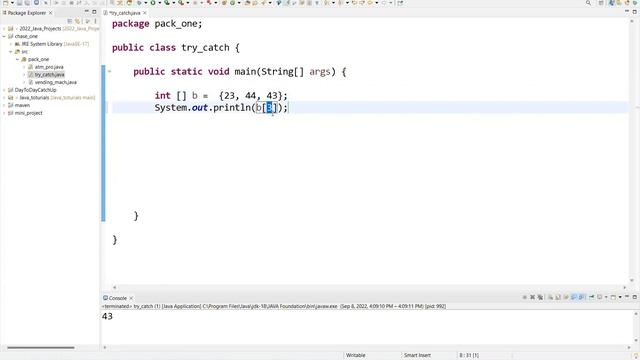Image resolution: width=640 pixels, height=360 pixels.
Task: Click 'Writable' in status bar
Action: click(356, 356)
